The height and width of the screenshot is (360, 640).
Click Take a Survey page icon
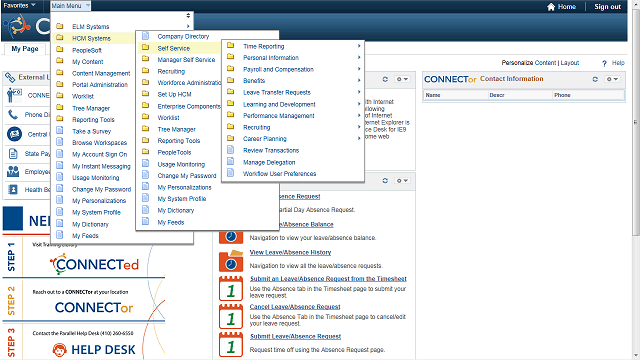(60, 130)
